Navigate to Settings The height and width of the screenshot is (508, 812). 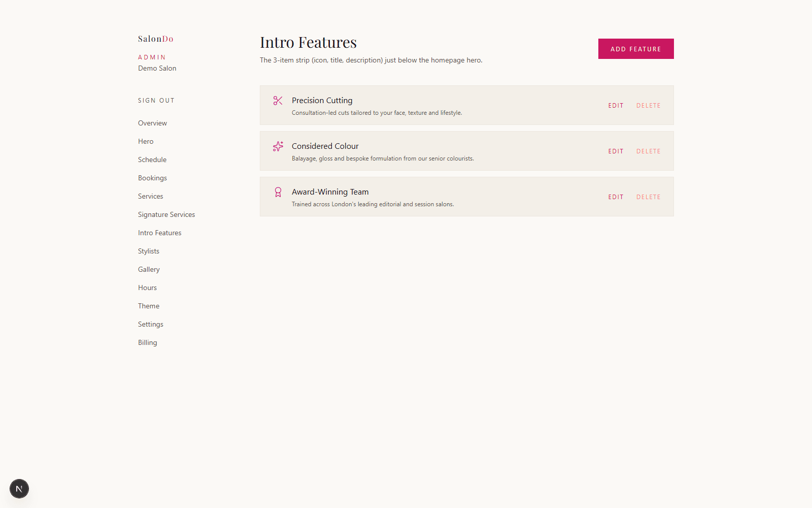pyautogui.click(x=151, y=324)
